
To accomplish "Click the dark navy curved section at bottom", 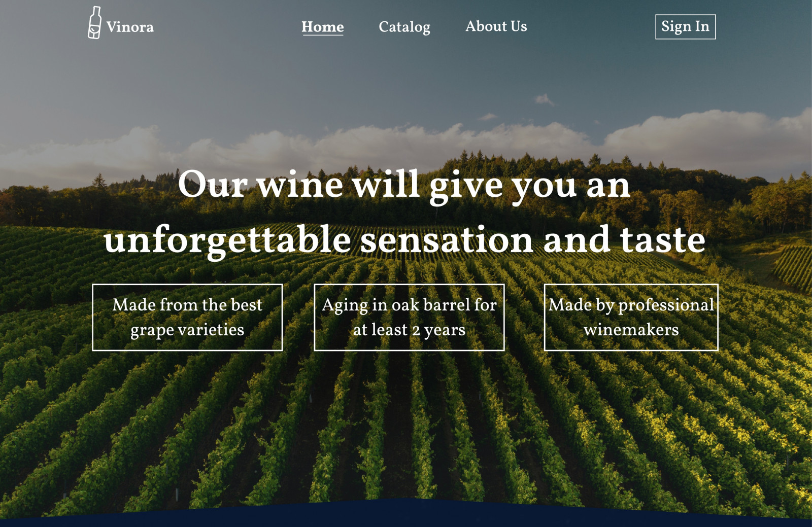I will tap(406, 515).
